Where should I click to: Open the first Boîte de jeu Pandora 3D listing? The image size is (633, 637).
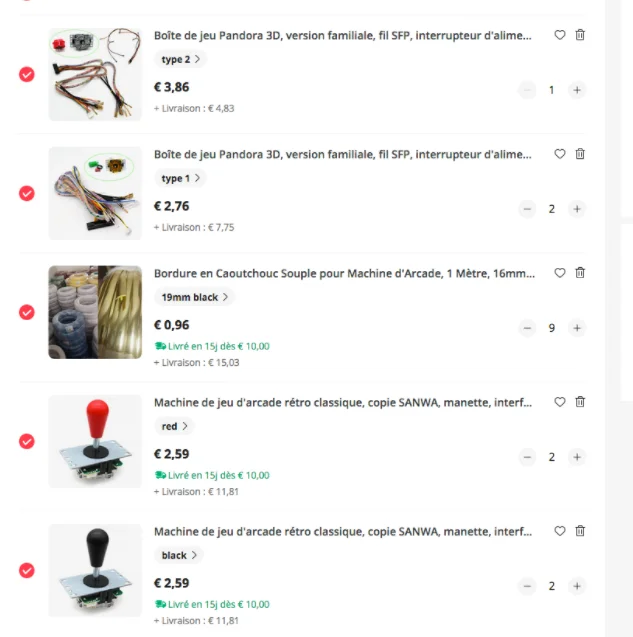click(343, 36)
